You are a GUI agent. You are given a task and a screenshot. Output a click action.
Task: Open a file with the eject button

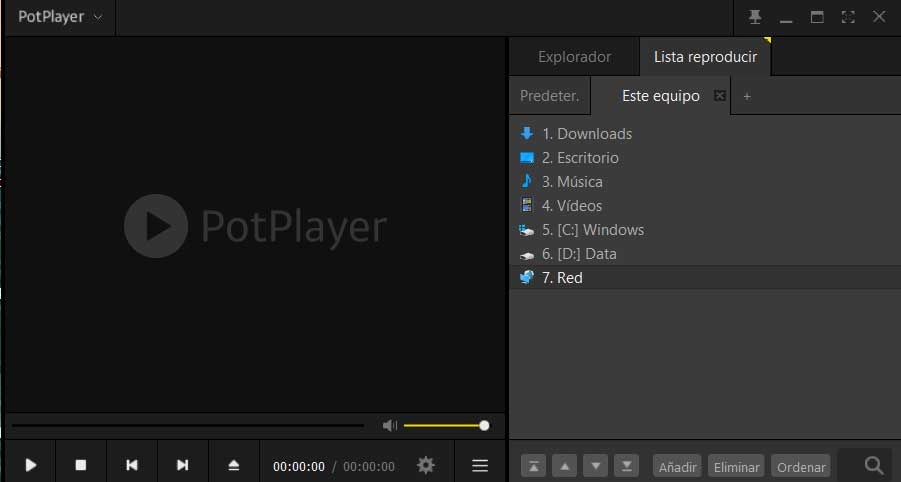click(233, 464)
